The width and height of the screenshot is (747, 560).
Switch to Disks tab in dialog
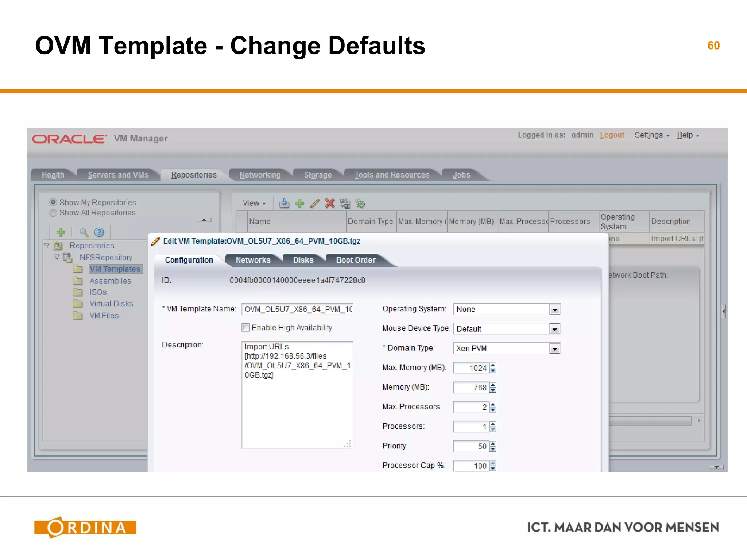(x=303, y=260)
